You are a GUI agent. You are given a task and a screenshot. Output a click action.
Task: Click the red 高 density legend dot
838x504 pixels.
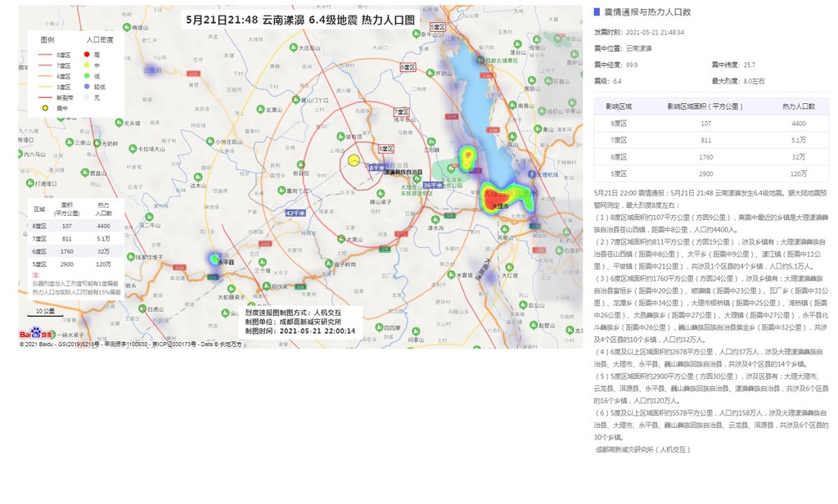coord(88,55)
